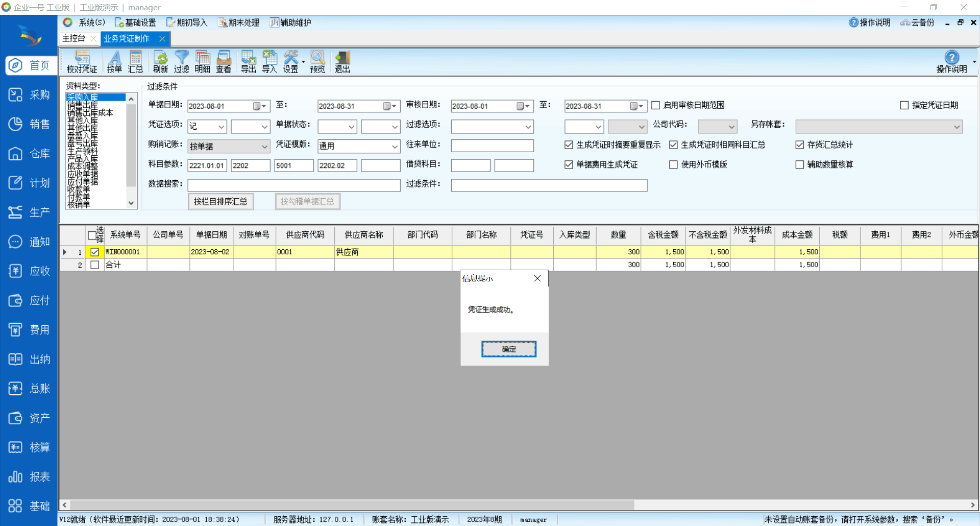This screenshot has width=980, height=526.
Task: Click the 退出 exit icon
Action: click(342, 62)
